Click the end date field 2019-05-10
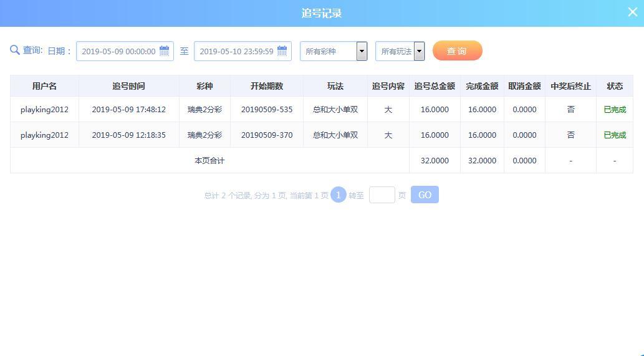 coord(236,51)
